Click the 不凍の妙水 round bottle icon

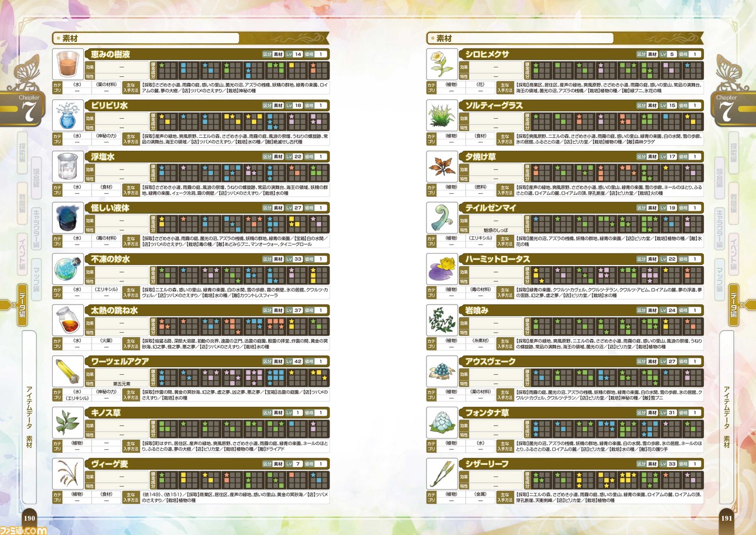(68, 269)
